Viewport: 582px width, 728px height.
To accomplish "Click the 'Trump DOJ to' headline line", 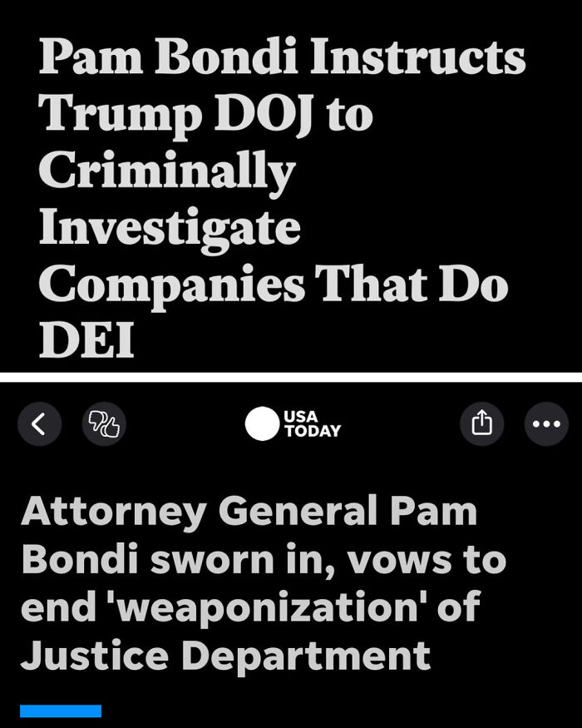I will (x=205, y=115).
